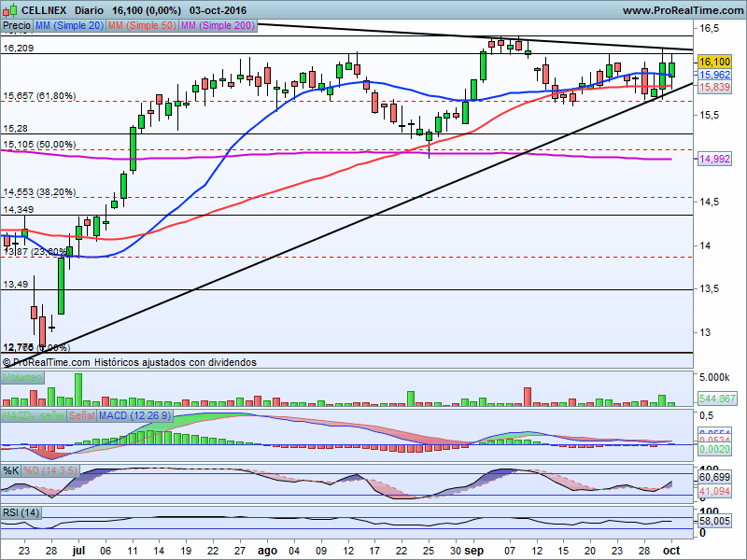Select the MM (Simple 200) indicator label

pos(218,26)
